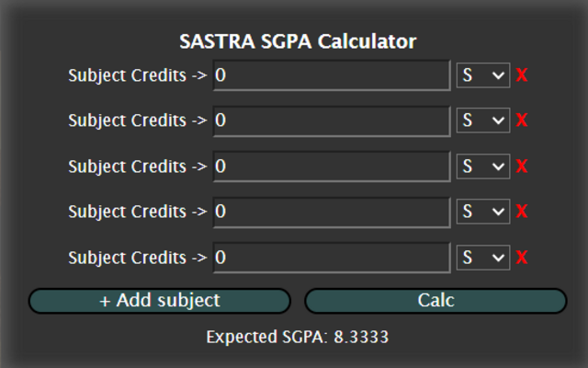The height and width of the screenshot is (368, 588).
Task: Delete the fifth subject row with red X
Action: point(522,258)
